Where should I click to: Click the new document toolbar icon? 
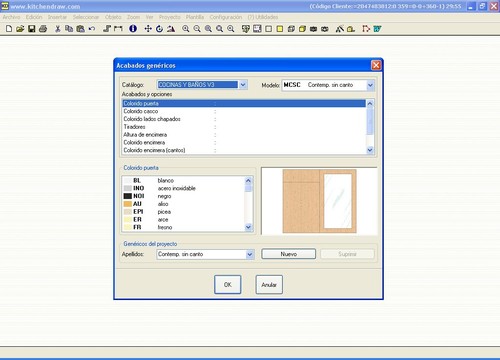pyautogui.click(x=9, y=29)
